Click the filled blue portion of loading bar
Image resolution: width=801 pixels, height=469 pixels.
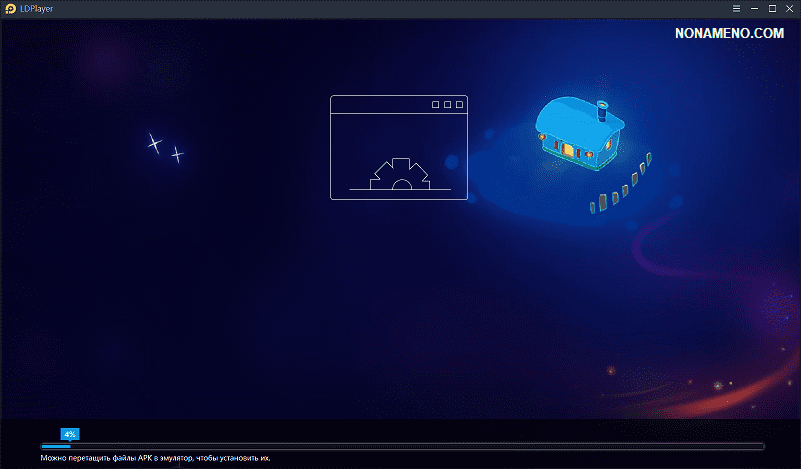[55, 446]
